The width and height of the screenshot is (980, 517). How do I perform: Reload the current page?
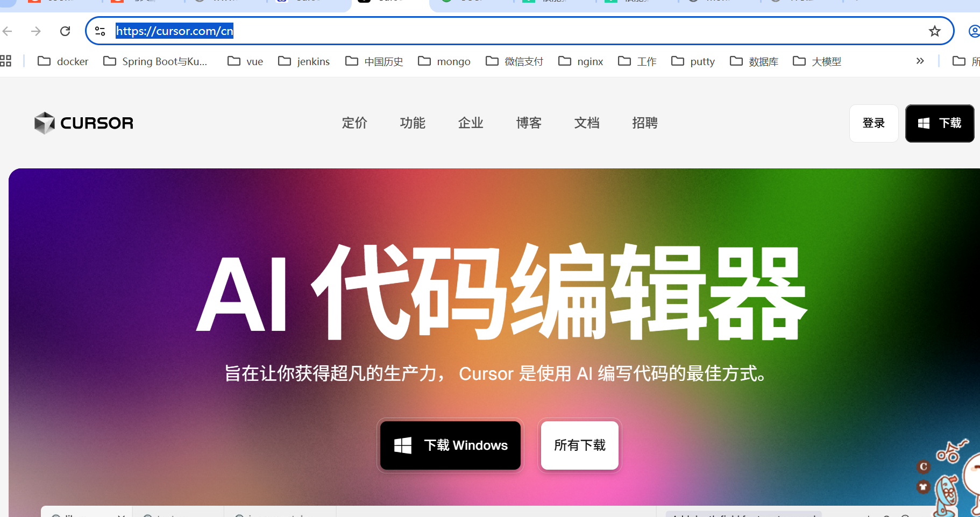coord(65,31)
